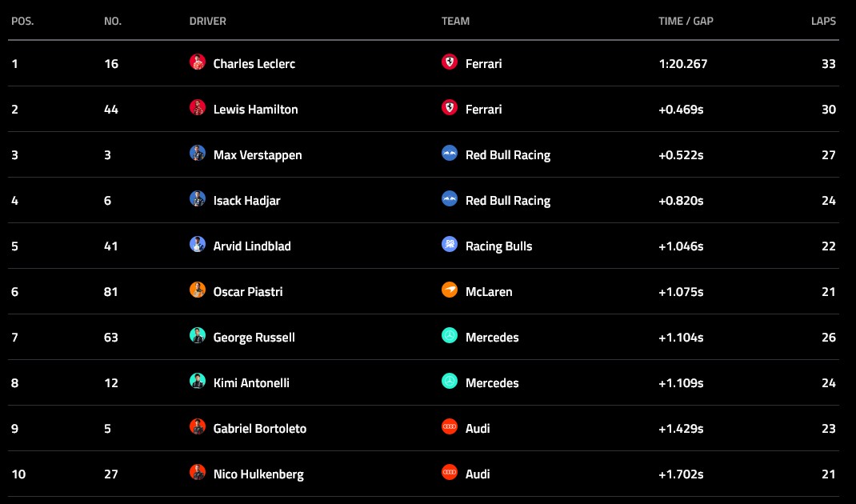Click the POS. column header

click(22, 22)
